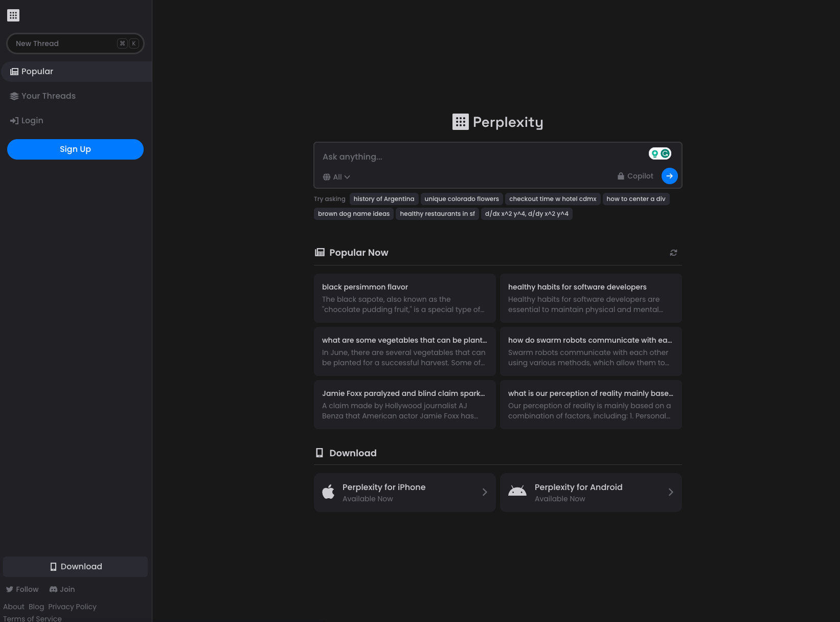Select brown dog name ideas suggestion

[354, 214]
